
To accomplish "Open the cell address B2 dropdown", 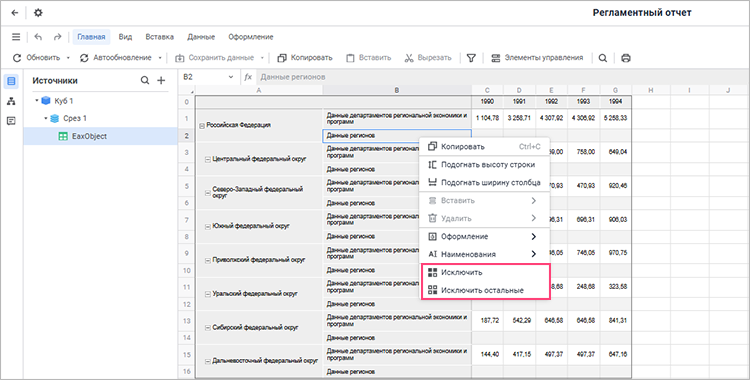I will tap(231, 77).
